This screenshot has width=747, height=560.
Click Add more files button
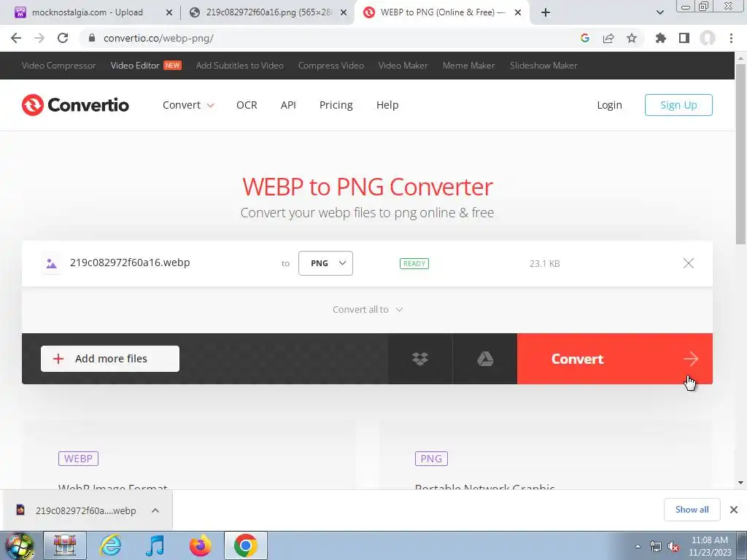pos(110,359)
